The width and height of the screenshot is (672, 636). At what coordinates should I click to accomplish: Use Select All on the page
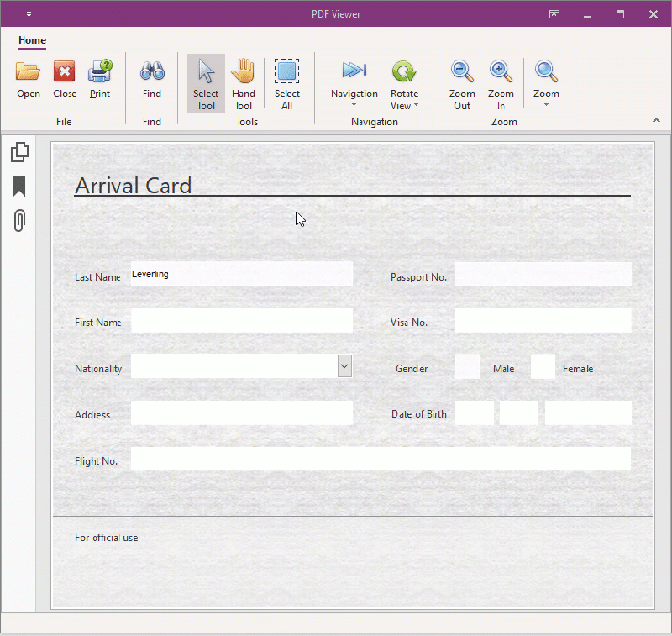(286, 80)
